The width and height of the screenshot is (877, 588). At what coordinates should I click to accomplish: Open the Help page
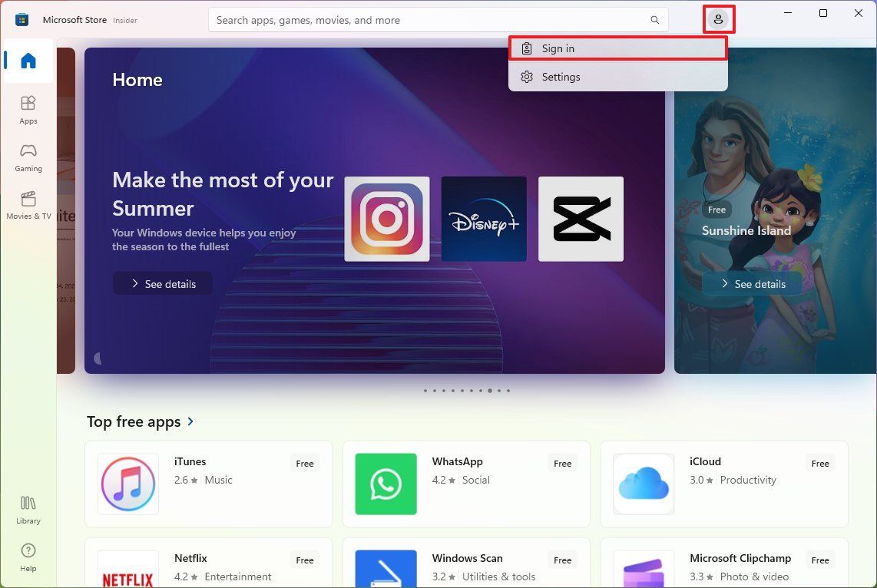(28, 557)
